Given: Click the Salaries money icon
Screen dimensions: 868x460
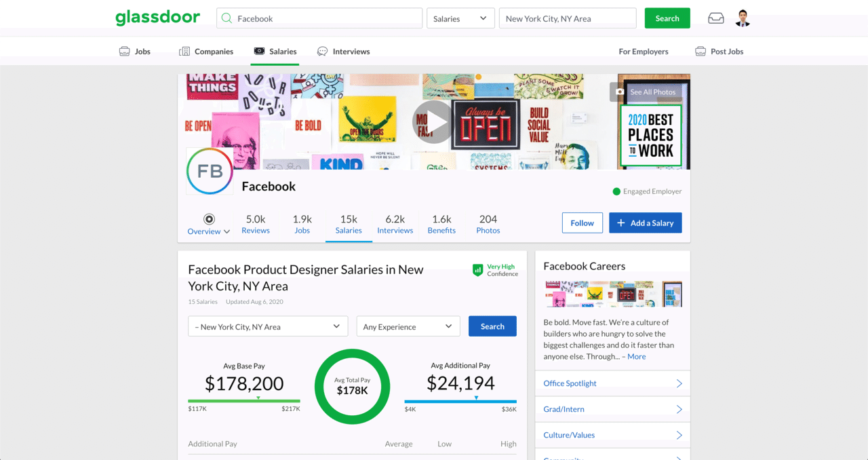Looking at the screenshot, I should (259, 51).
